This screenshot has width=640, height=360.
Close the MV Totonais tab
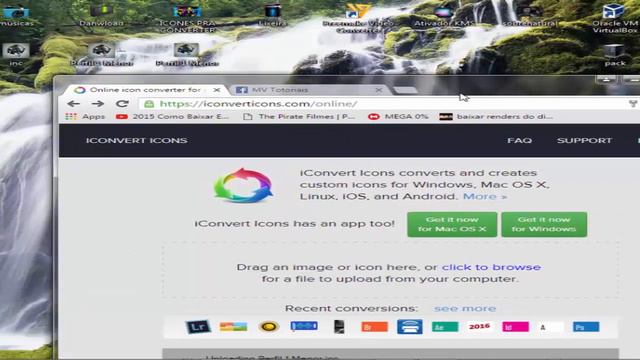coord(379,90)
